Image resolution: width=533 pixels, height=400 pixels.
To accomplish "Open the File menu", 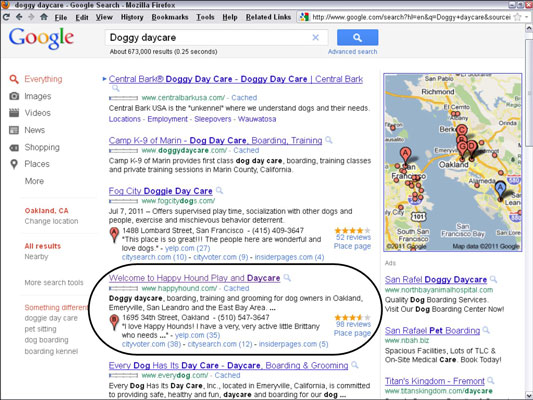I will 61,17.
